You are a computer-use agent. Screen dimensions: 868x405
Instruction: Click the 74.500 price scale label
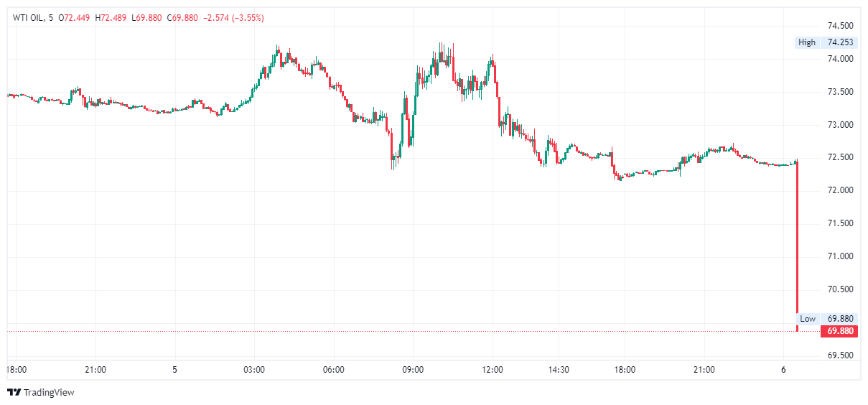(x=840, y=26)
